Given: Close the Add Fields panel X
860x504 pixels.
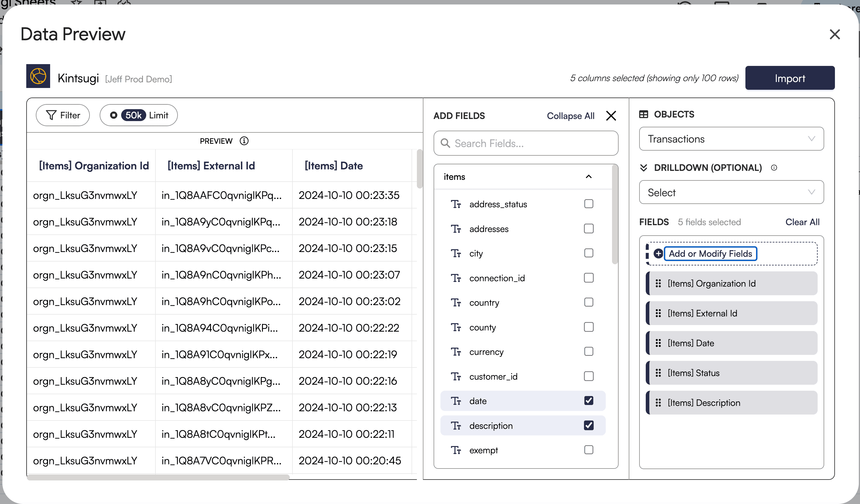Looking at the screenshot, I should (611, 116).
